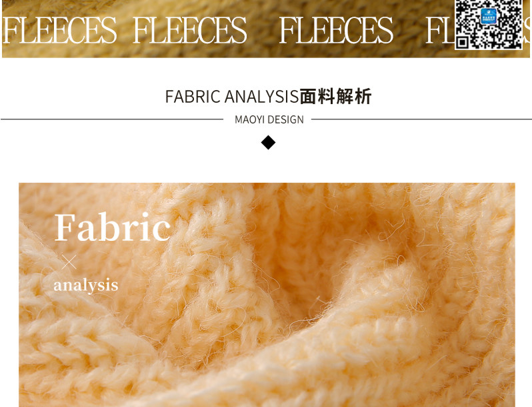Select the black diamond divider icon
The width and height of the screenshot is (532, 407).
(x=268, y=142)
